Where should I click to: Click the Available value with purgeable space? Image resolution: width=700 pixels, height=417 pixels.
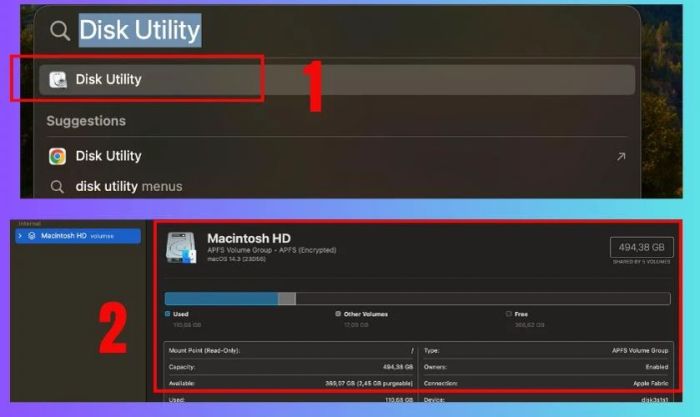pyautogui.click(x=369, y=384)
